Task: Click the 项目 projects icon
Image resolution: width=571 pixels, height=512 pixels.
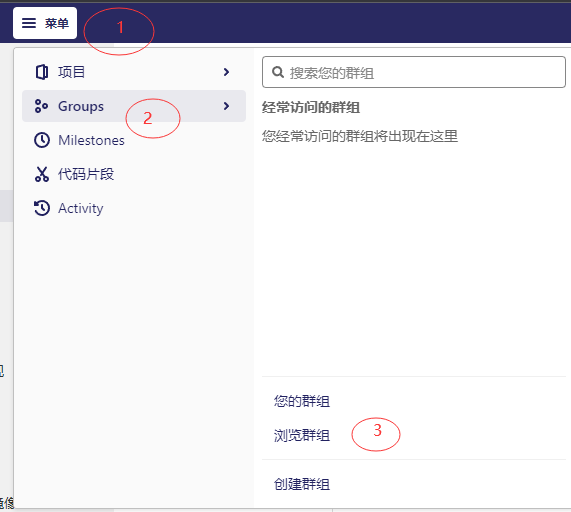Action: click(x=42, y=72)
